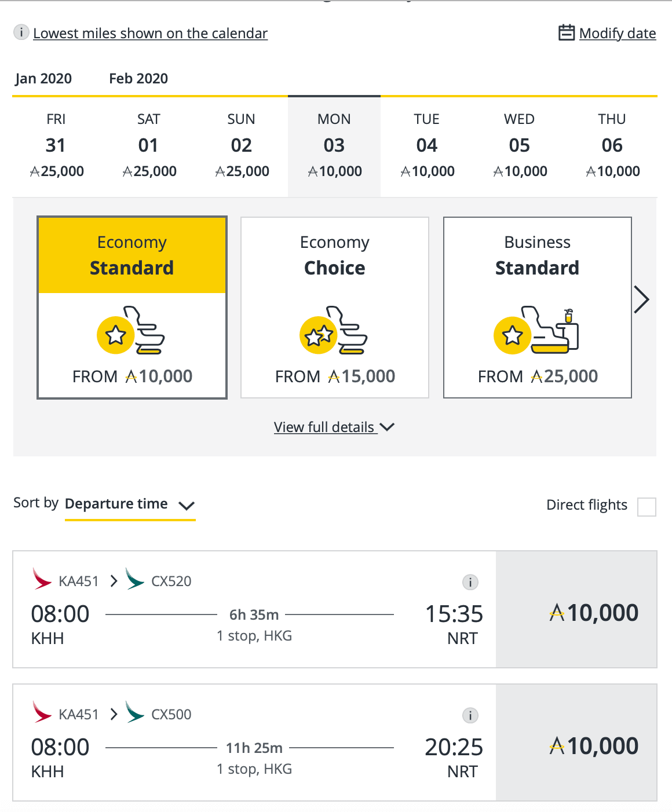
Task: Pick Friday 31 with 25,000 miles
Action: point(56,146)
